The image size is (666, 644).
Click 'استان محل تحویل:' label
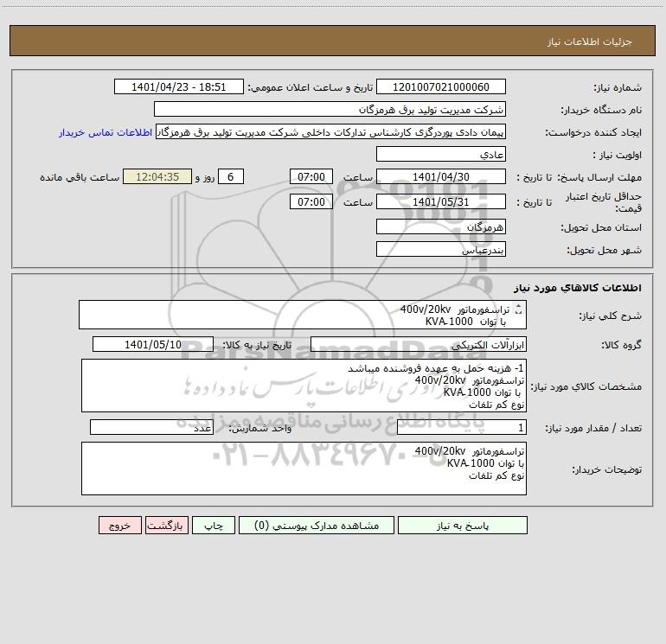click(601, 228)
